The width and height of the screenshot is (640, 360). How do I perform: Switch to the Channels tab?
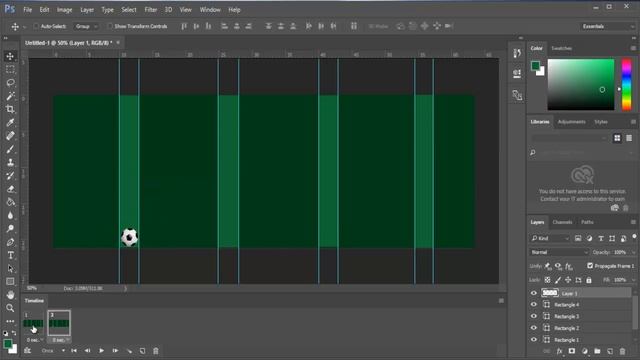(562, 222)
